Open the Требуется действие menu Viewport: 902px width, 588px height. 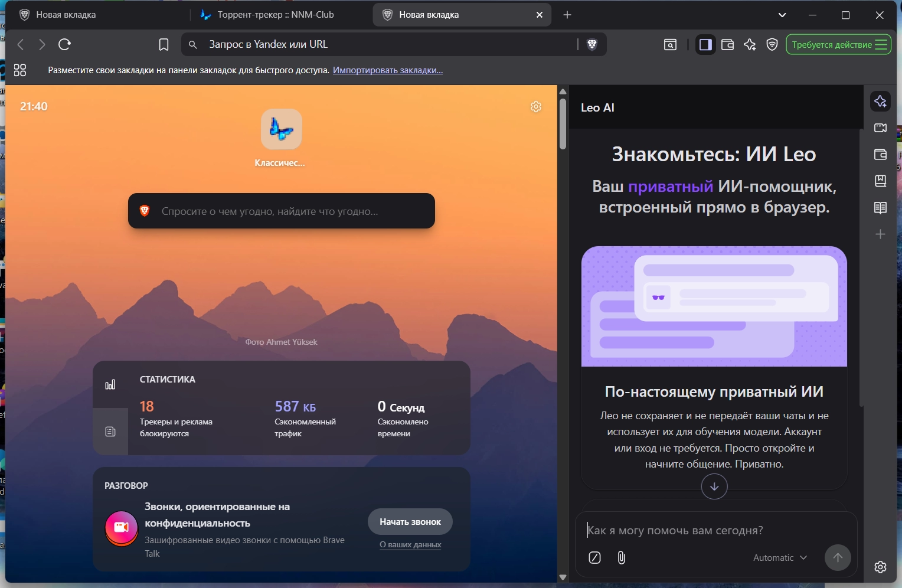point(838,44)
